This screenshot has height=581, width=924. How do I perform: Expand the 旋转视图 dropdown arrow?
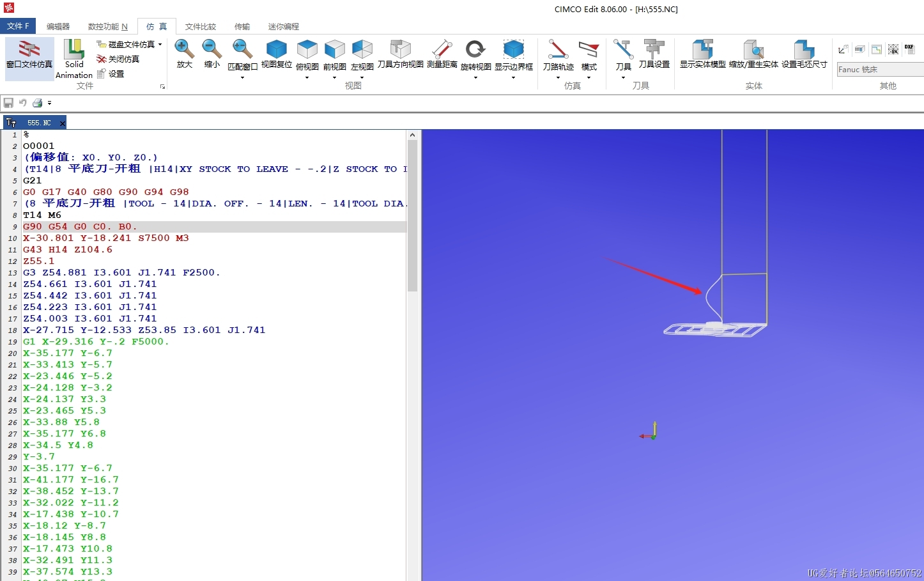[475, 77]
